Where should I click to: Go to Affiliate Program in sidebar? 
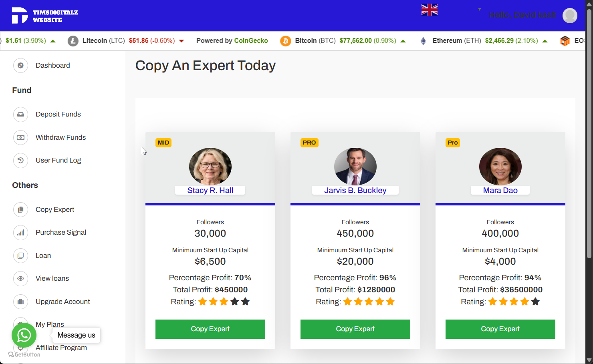click(61, 348)
